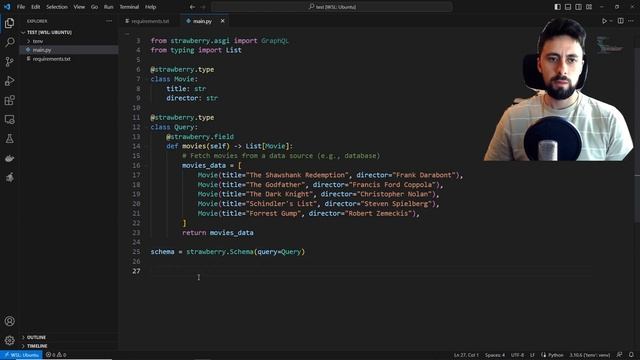Viewport: 640px width, 360px height.
Task: Select Python interpreter 3.10.6 in status bar
Action: point(589,355)
